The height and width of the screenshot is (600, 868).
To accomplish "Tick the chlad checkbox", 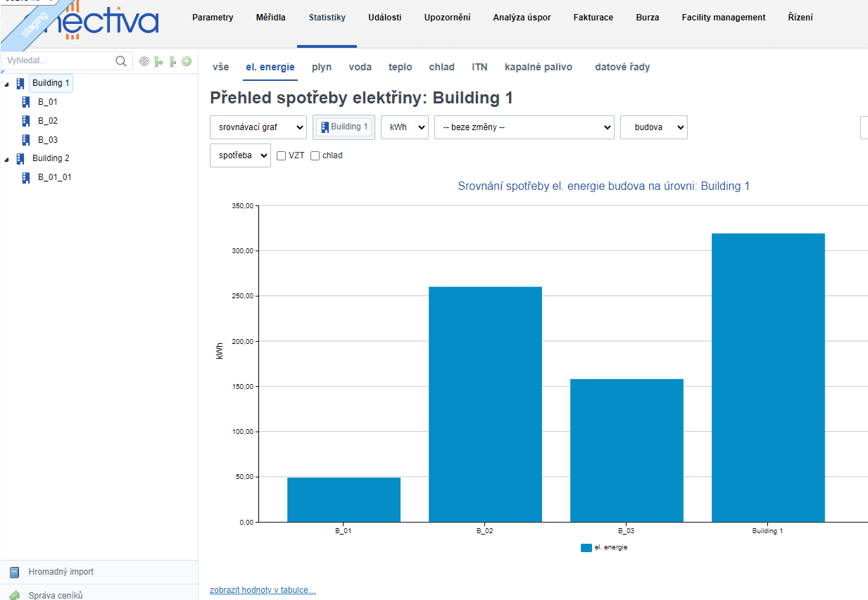I will point(315,155).
